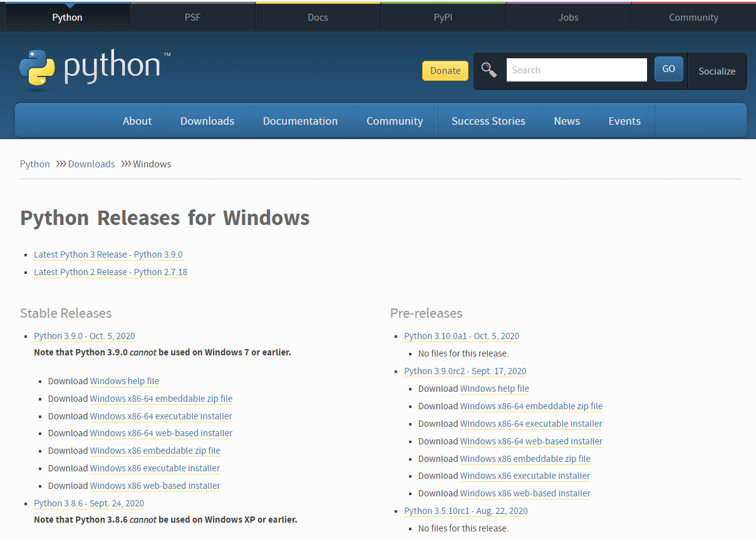The image size is (756, 539).
Task: Open the Community top bar tab
Action: [693, 18]
